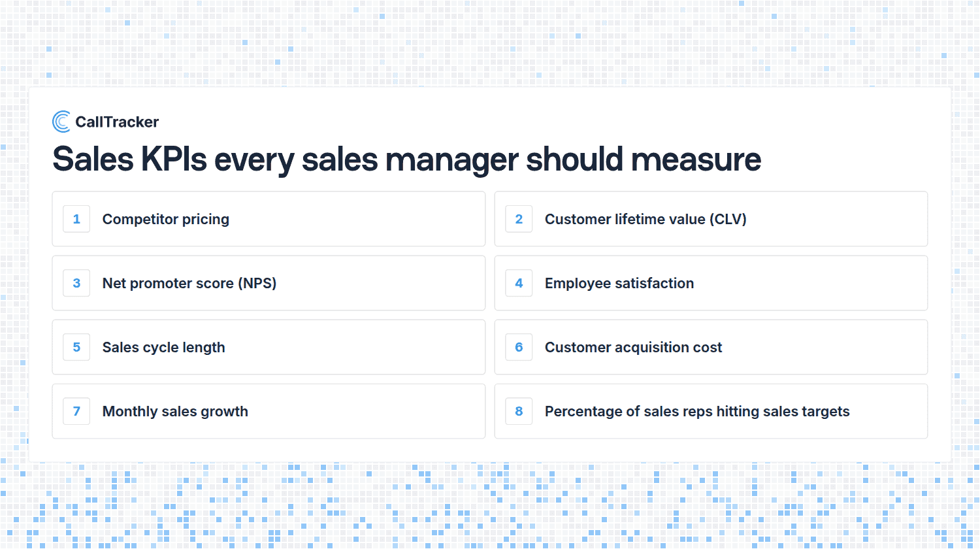Click 'Customer lifetime value (CLV)' text
Image resolution: width=980 pixels, height=549 pixels.
[645, 220]
